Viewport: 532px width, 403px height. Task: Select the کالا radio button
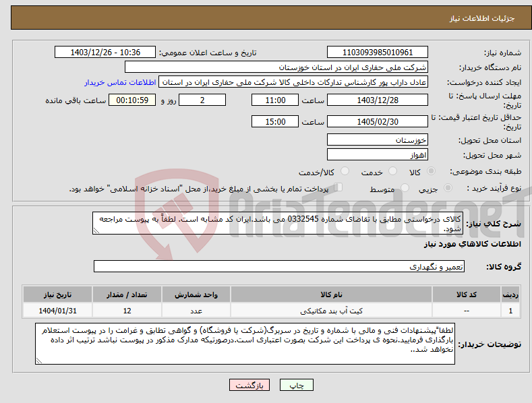(432, 171)
